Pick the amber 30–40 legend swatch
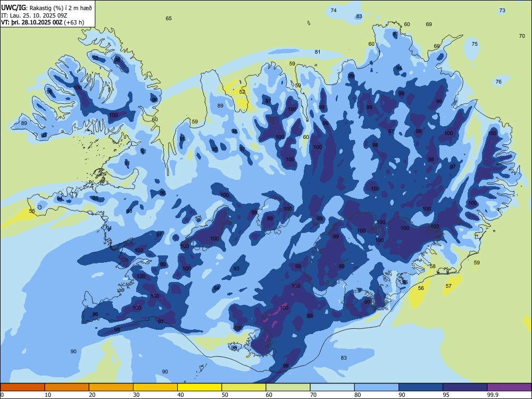 point(155,387)
